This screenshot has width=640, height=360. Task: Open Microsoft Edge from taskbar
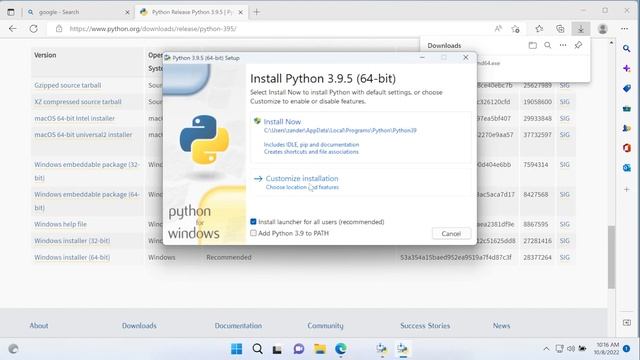click(340, 349)
